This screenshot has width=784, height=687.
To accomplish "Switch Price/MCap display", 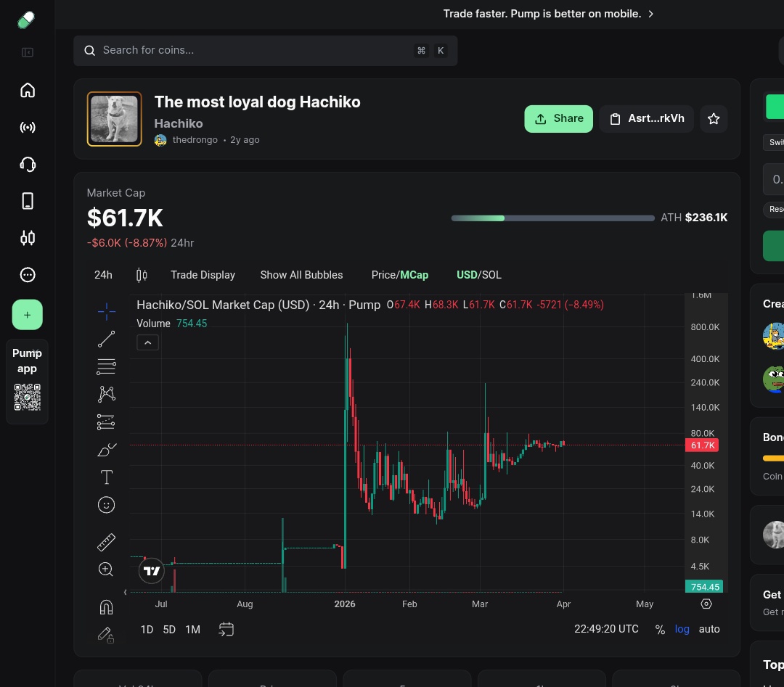I will [x=400, y=275].
